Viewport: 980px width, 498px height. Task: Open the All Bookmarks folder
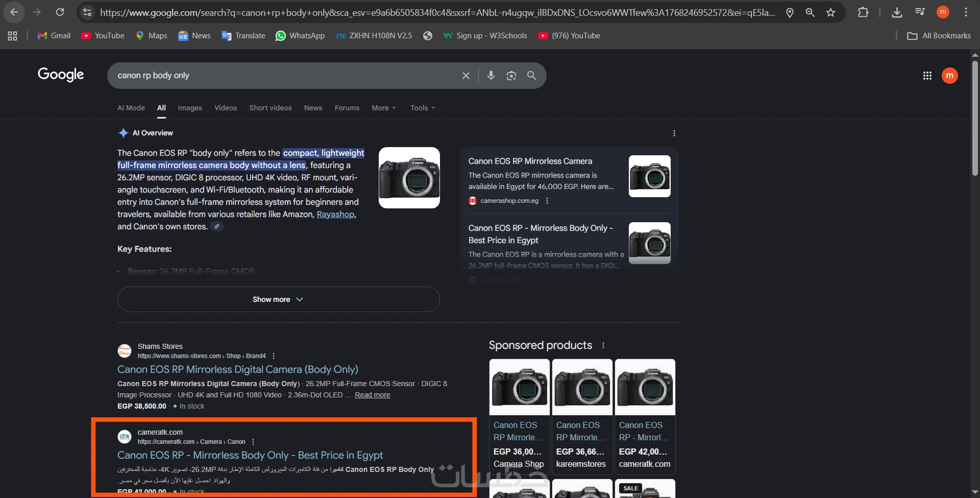939,36
